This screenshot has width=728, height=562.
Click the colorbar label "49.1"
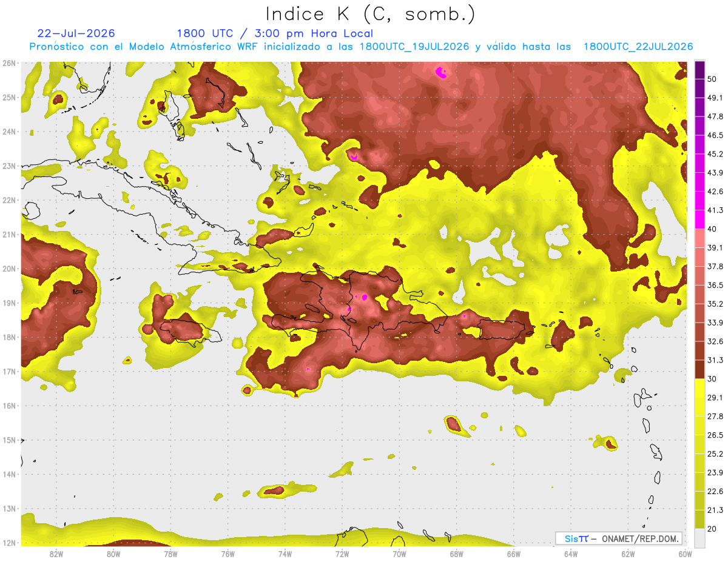pyautogui.click(x=715, y=98)
